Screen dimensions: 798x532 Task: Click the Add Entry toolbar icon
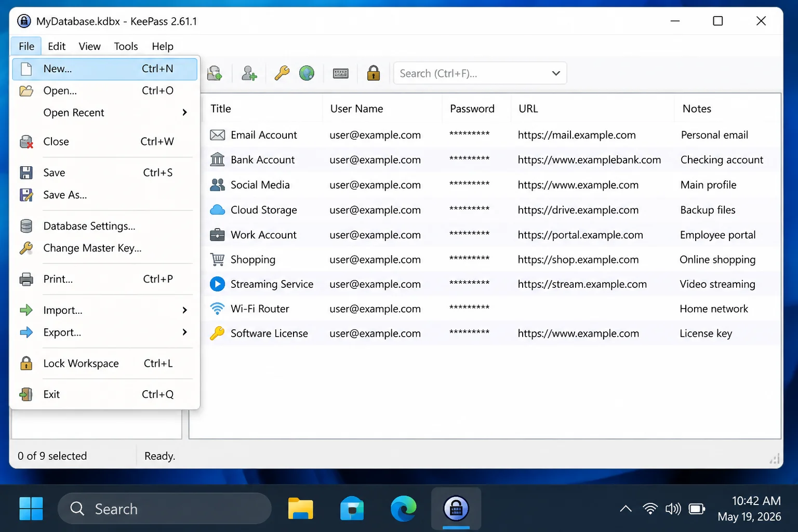pyautogui.click(x=249, y=73)
